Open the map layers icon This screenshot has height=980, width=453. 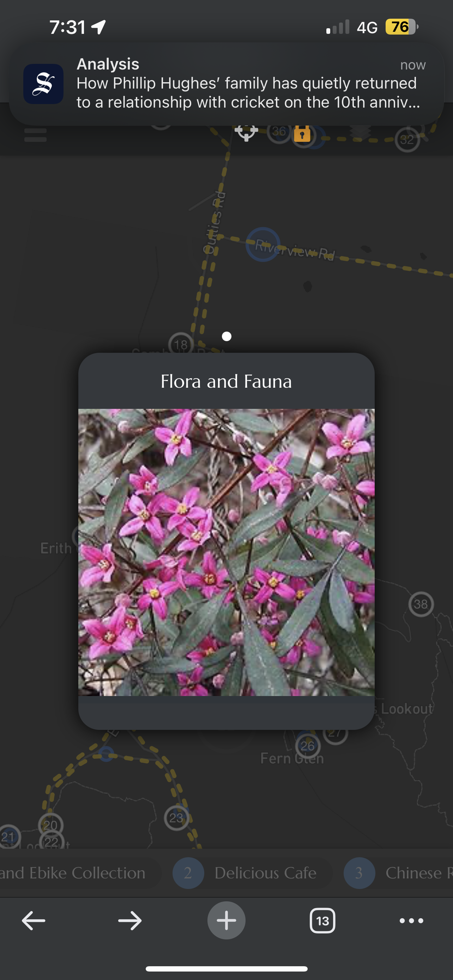(x=360, y=133)
